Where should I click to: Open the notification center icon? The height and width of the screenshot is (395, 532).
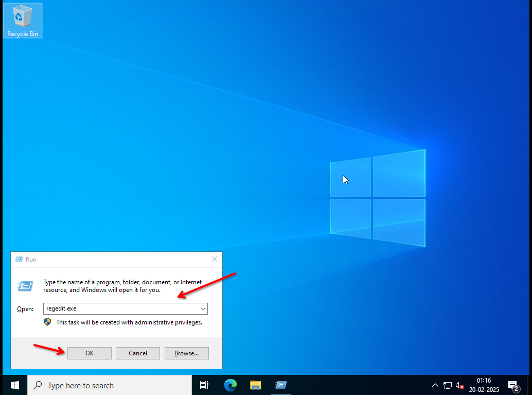[513, 385]
